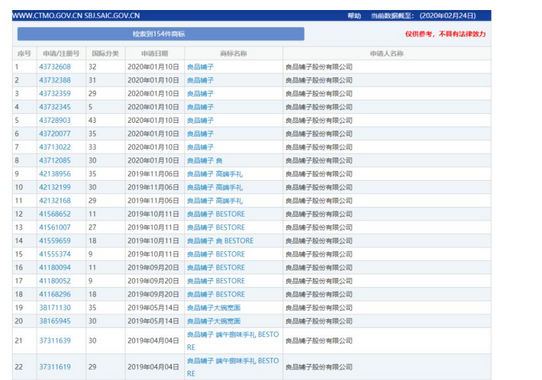
Task: Open trademark name link in row 19
Action: [x=214, y=308]
